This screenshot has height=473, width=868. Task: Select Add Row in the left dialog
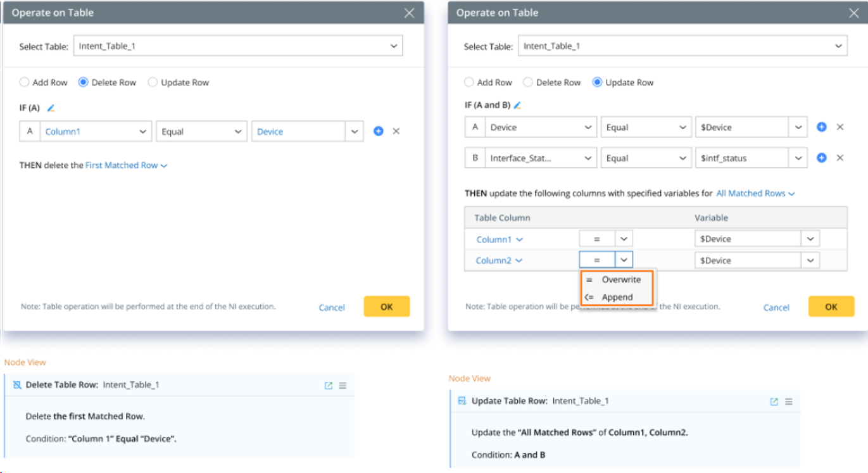point(25,82)
